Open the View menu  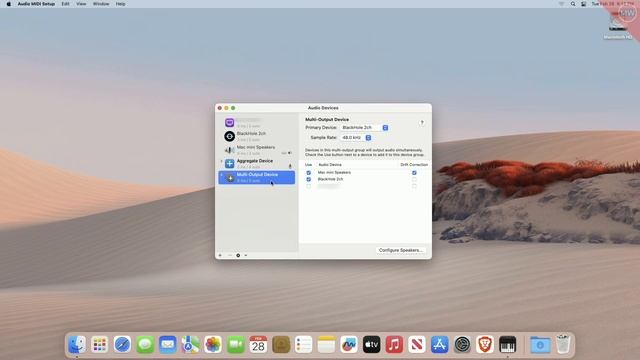(x=81, y=4)
